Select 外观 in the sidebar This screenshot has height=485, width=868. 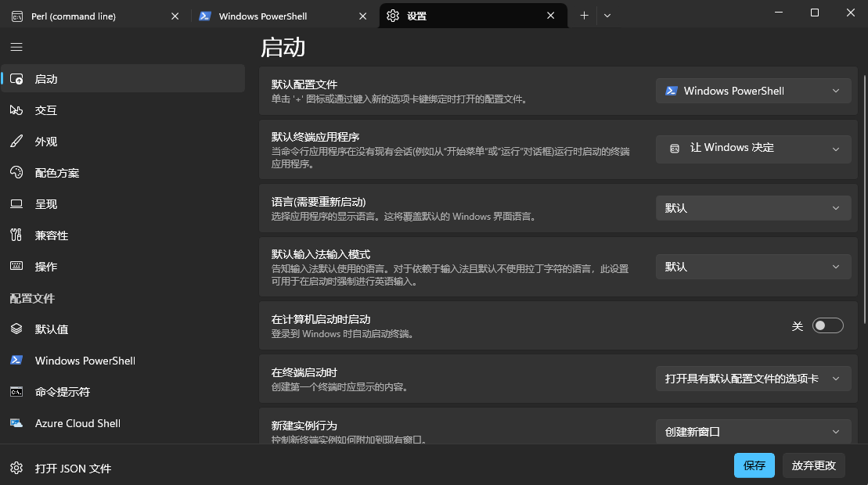click(x=123, y=142)
